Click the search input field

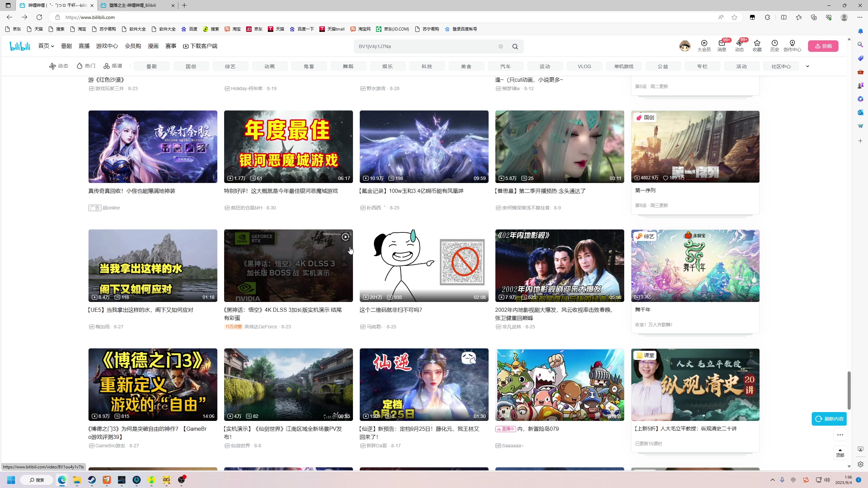click(427, 46)
